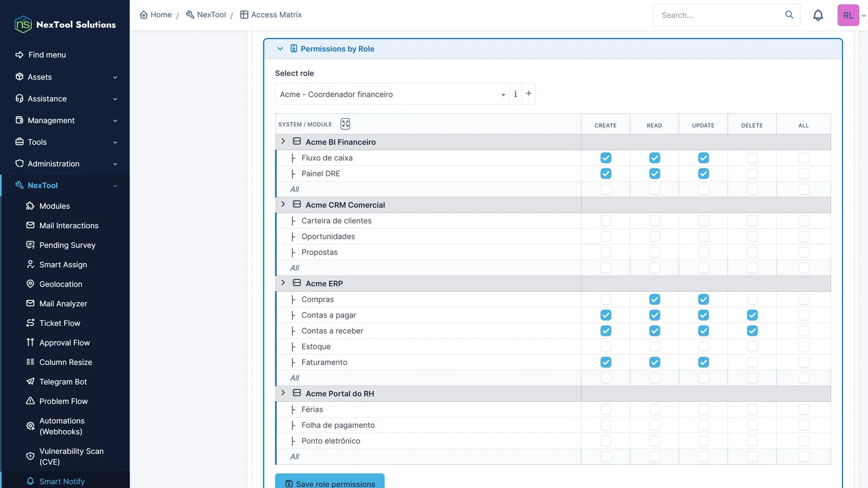Open Modules from the sidebar
Image resolution: width=868 pixels, height=488 pixels.
pyautogui.click(x=54, y=206)
